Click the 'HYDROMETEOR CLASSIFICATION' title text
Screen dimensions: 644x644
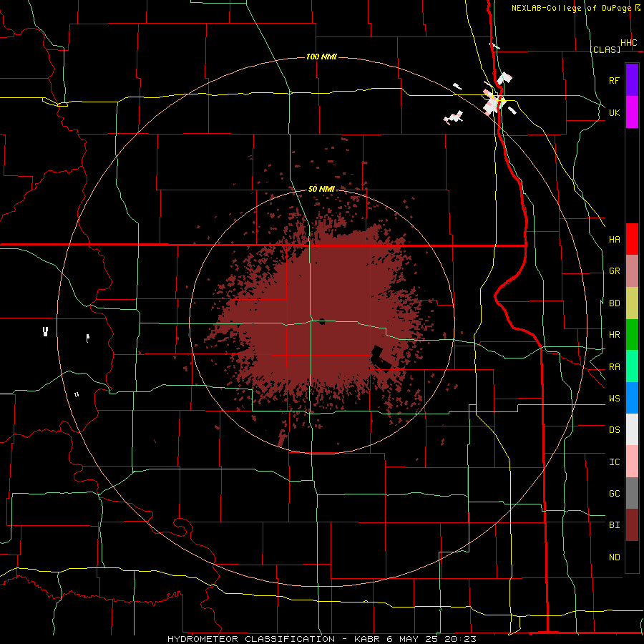[x=251, y=639]
